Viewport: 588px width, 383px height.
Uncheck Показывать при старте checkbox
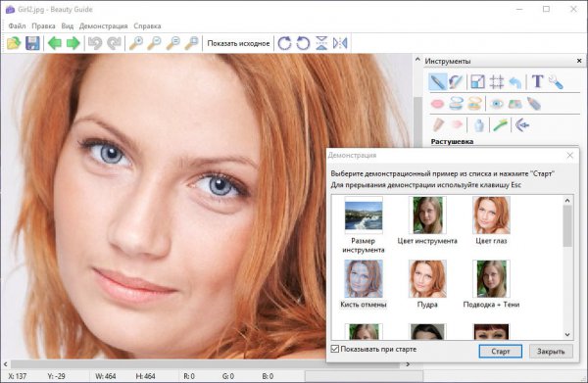click(335, 349)
